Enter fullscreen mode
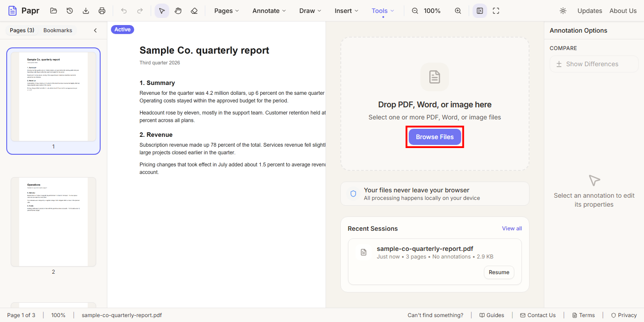This screenshot has height=322, width=644. pos(496,11)
